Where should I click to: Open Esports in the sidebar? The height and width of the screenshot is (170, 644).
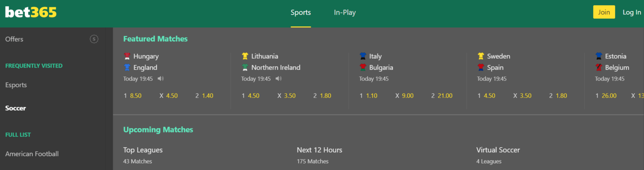[x=16, y=85]
